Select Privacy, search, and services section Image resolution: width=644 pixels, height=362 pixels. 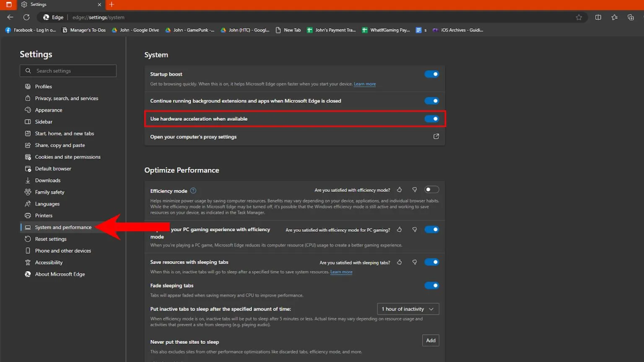pyautogui.click(x=66, y=98)
